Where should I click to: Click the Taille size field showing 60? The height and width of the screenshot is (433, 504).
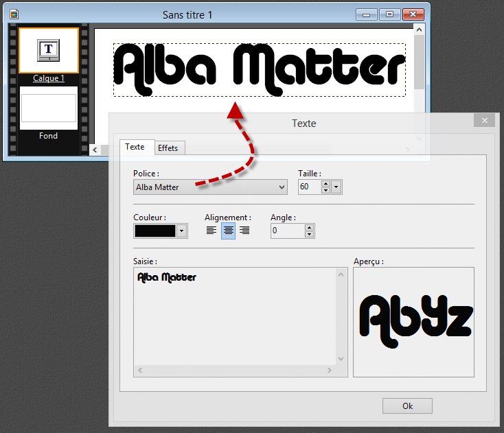pos(309,187)
